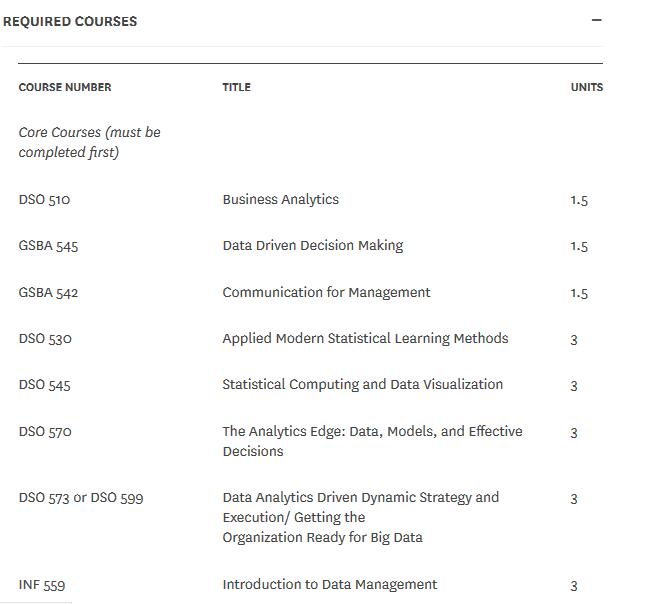
Task: Select the DSO 573 or DSO 599 entry
Action: [x=80, y=498]
